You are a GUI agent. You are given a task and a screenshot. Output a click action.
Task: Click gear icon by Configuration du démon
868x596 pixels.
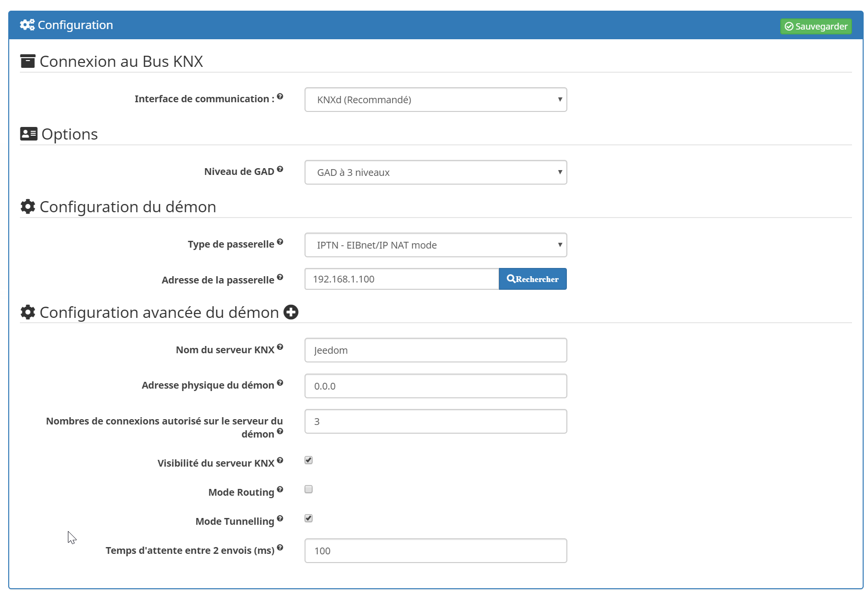pos(28,207)
